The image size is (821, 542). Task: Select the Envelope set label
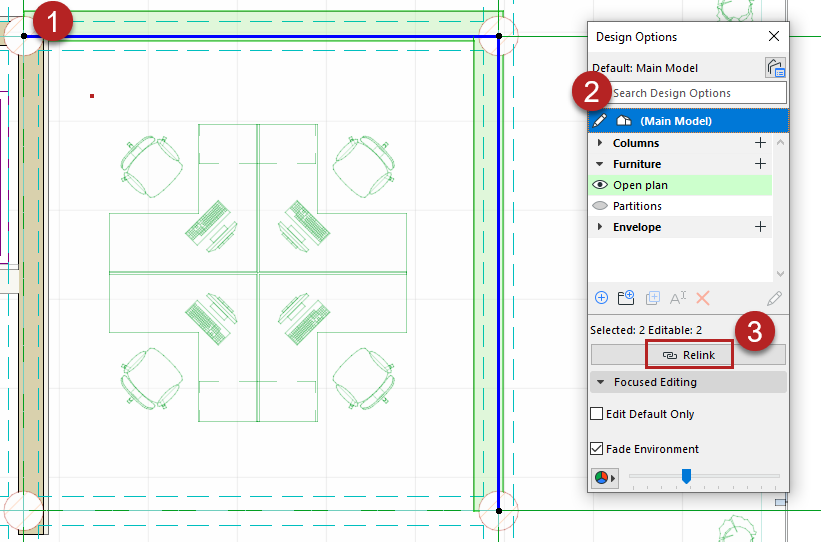637,227
